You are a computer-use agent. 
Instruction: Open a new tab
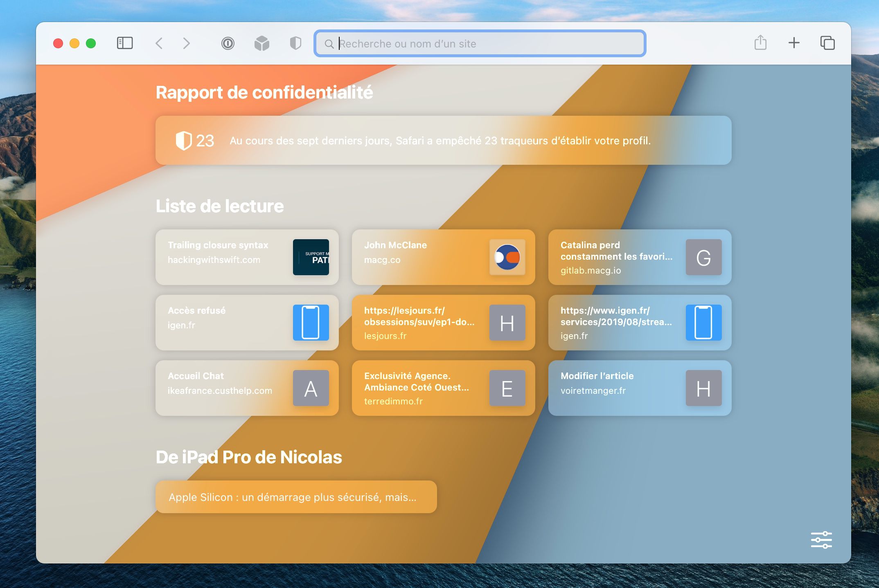click(794, 43)
